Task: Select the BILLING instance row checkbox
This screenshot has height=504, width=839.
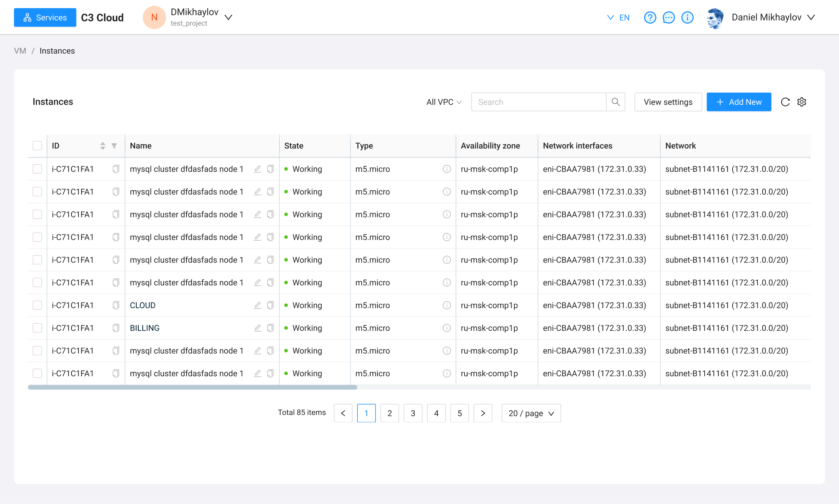Action: point(37,328)
